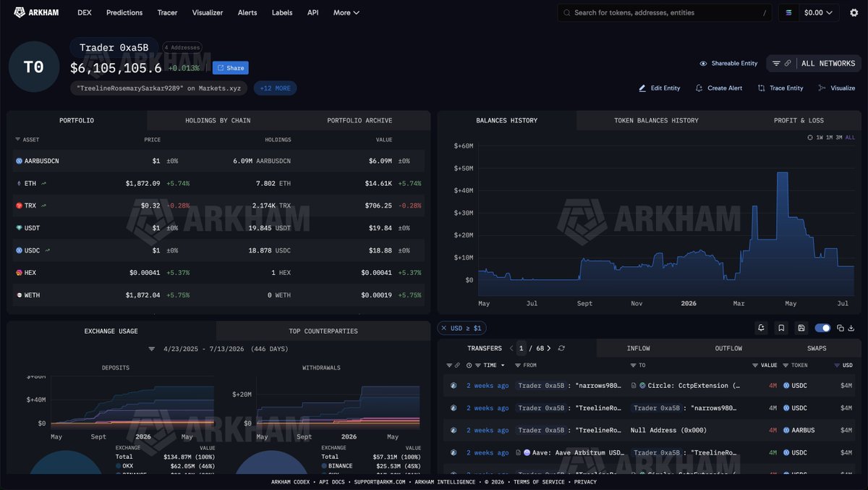Click the Aave icon in transfers From column

click(527, 452)
